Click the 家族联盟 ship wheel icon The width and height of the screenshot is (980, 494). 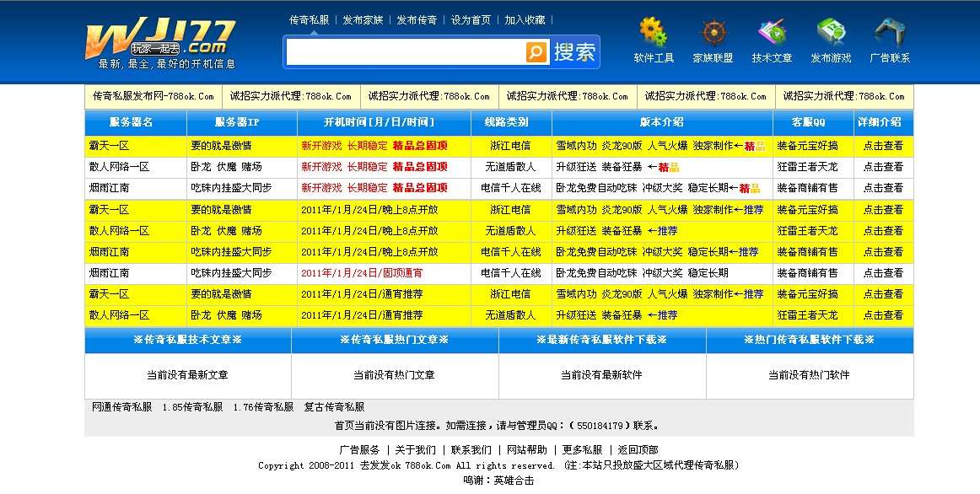click(713, 32)
